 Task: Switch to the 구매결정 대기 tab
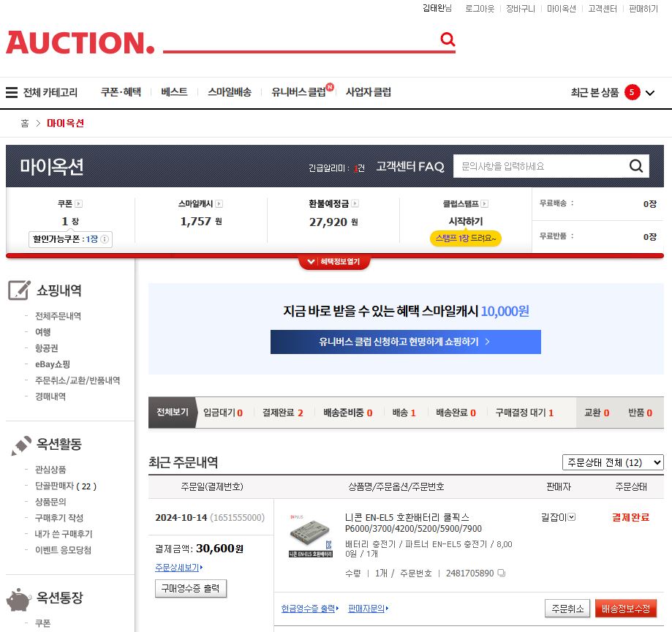(524, 413)
